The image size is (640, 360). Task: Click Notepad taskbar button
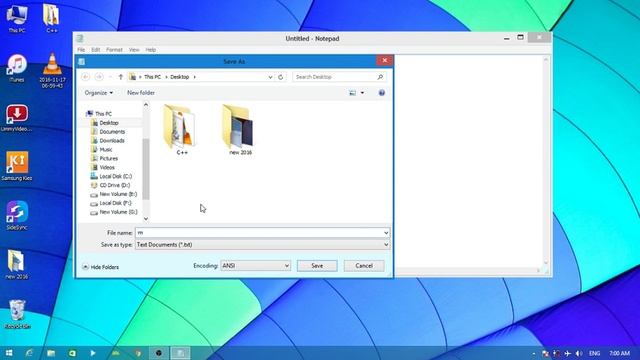(x=180, y=353)
